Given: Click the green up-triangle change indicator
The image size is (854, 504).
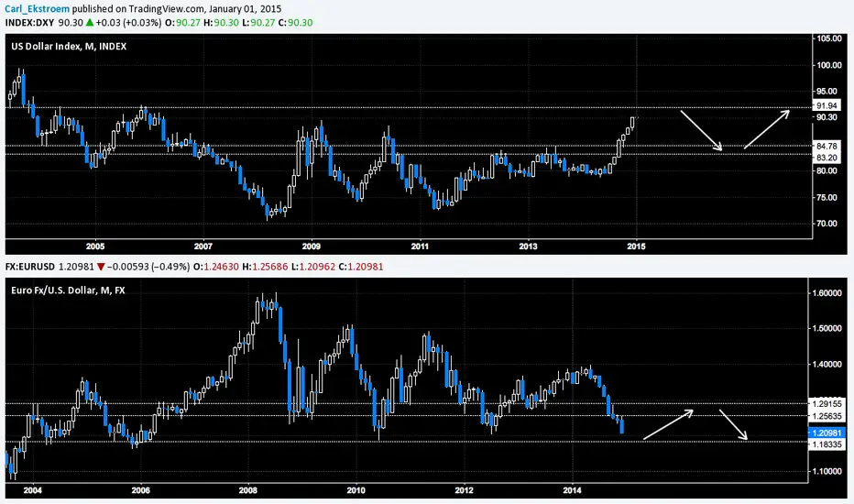Looking at the screenshot, I should point(90,23).
